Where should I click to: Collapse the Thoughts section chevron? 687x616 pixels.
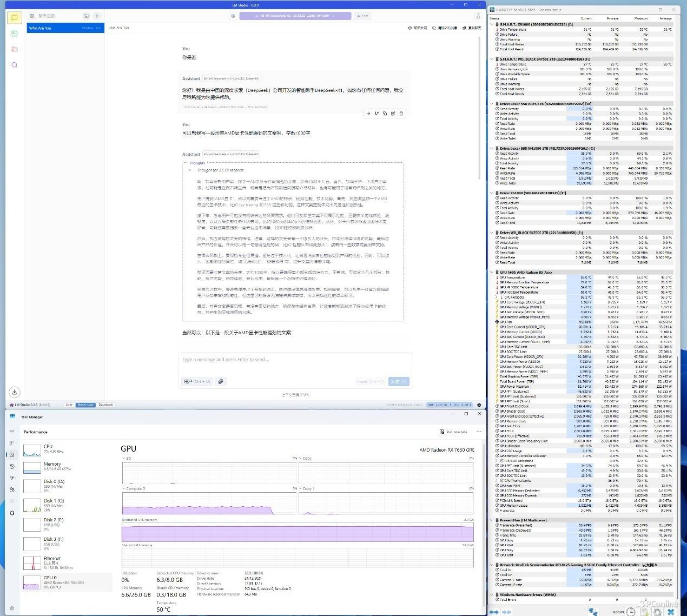coord(190,170)
